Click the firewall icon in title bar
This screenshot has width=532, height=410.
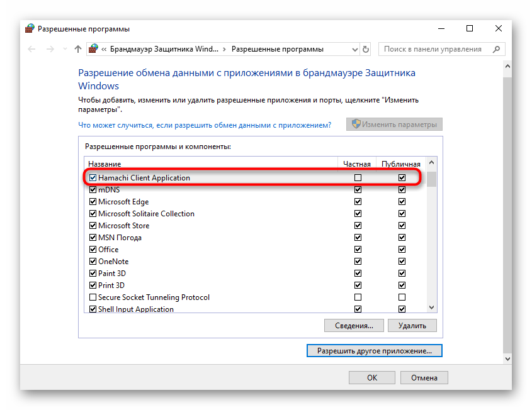coord(30,29)
